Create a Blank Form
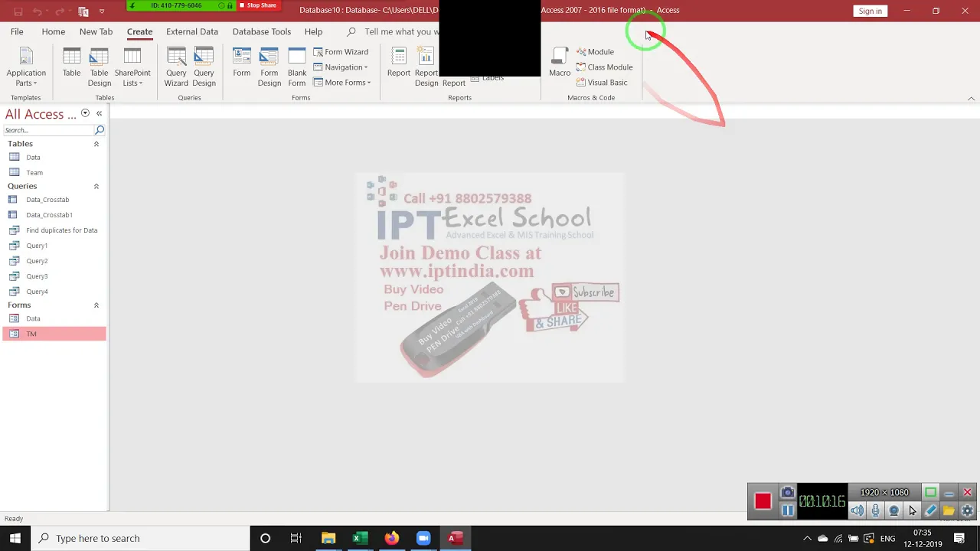980x551 pixels. tap(297, 67)
